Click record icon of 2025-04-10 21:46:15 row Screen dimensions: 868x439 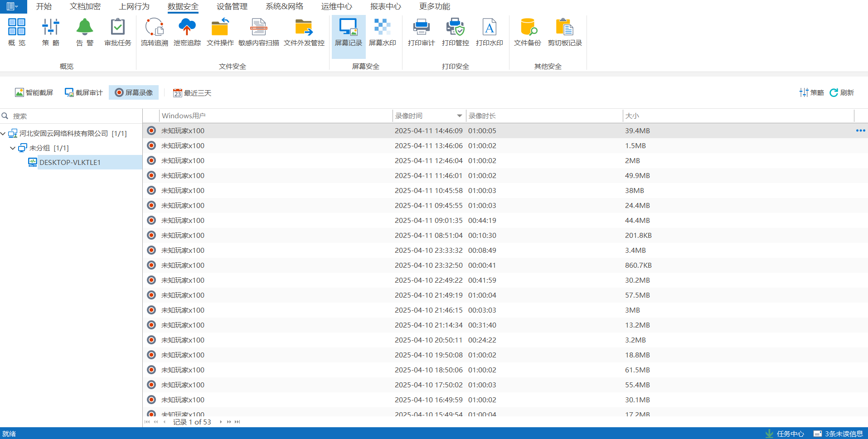151,310
